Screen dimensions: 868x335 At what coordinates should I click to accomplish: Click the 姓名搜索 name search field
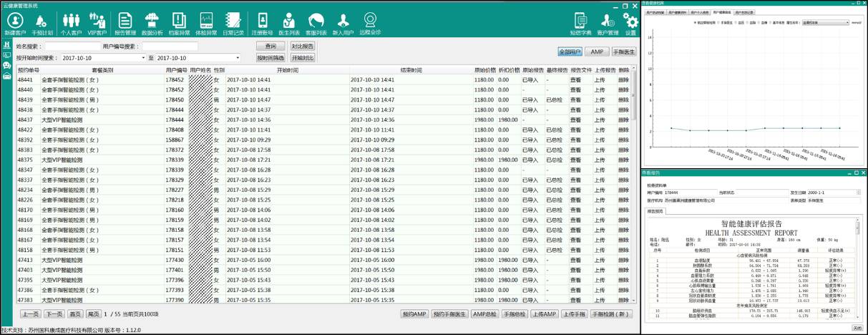pyautogui.click(x=72, y=47)
